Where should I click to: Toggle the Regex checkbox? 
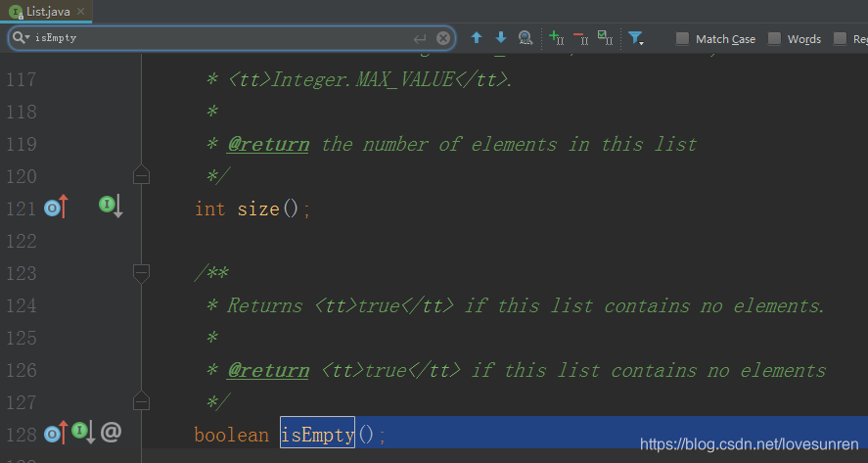[840, 38]
